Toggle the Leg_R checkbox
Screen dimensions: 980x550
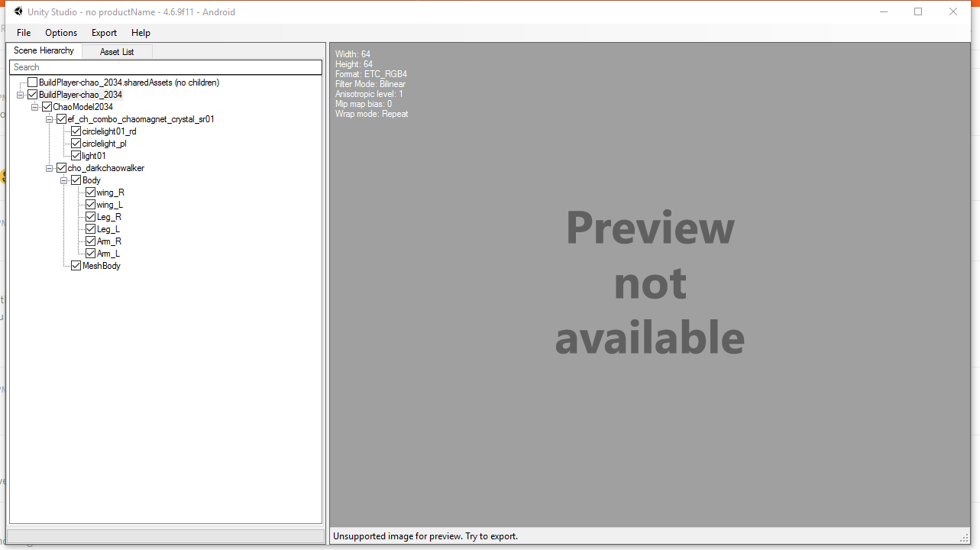(90, 217)
